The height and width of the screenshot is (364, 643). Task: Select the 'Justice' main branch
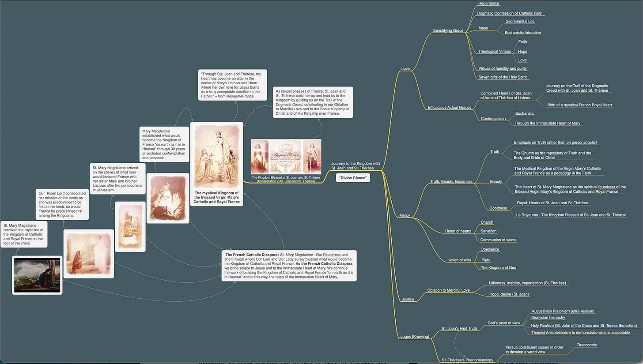pos(408,299)
